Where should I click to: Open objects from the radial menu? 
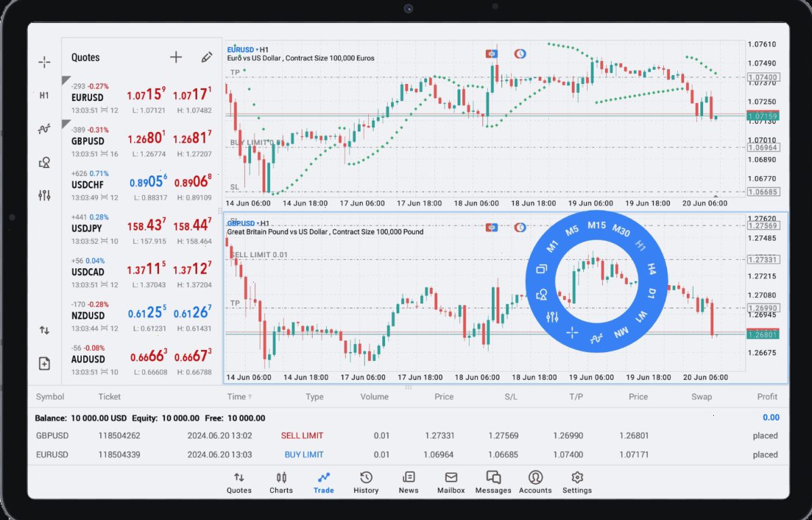541,295
